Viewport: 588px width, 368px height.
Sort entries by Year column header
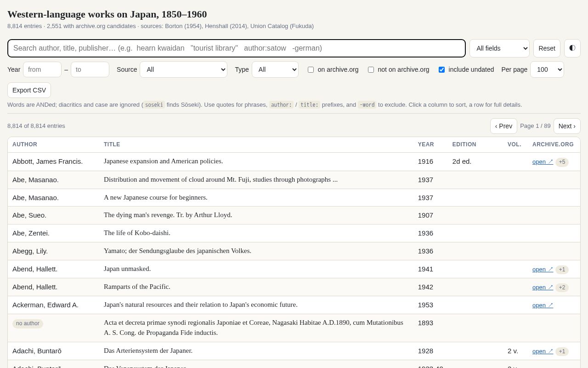[x=426, y=144]
